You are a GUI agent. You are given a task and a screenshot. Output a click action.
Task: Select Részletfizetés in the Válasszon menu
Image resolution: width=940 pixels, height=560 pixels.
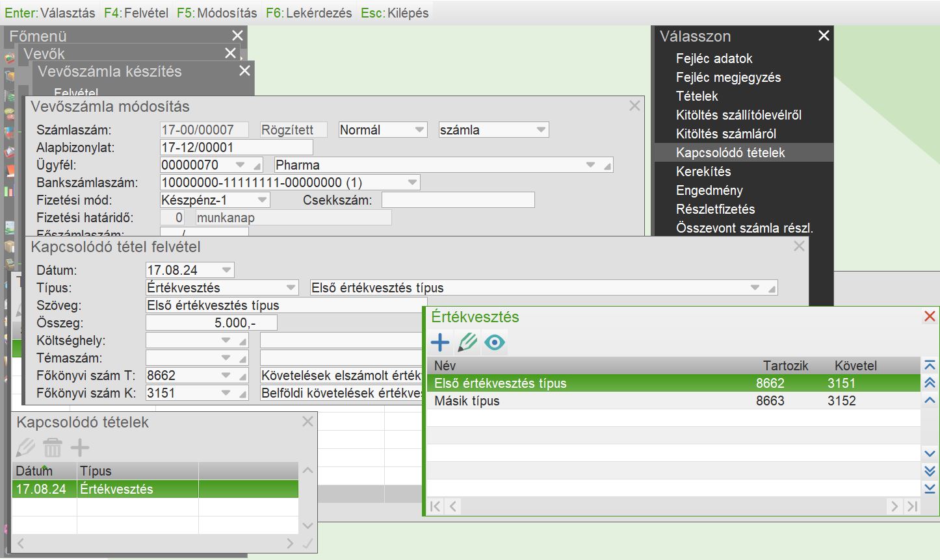pyautogui.click(x=715, y=209)
